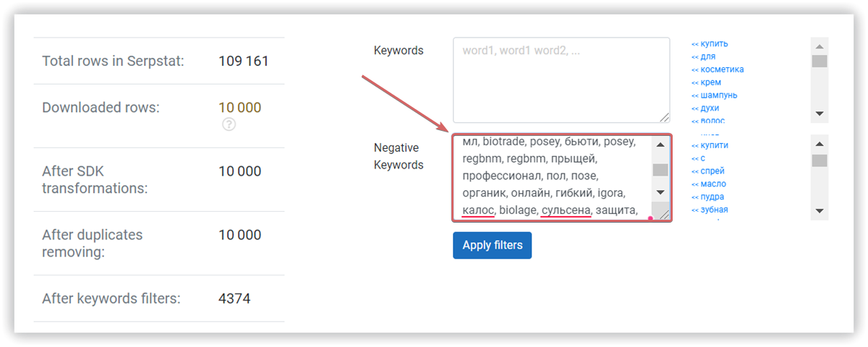Add negative suggestion зубная
868x347 pixels.
[x=710, y=210]
